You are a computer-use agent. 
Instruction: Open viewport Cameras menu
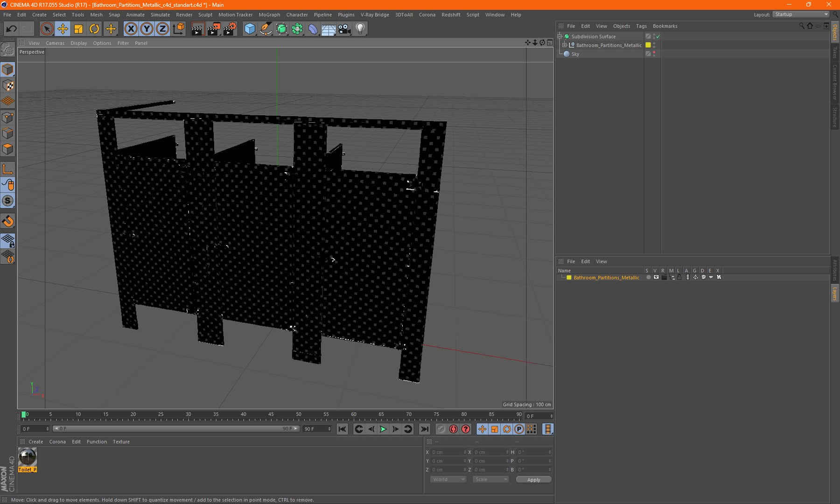click(x=55, y=43)
